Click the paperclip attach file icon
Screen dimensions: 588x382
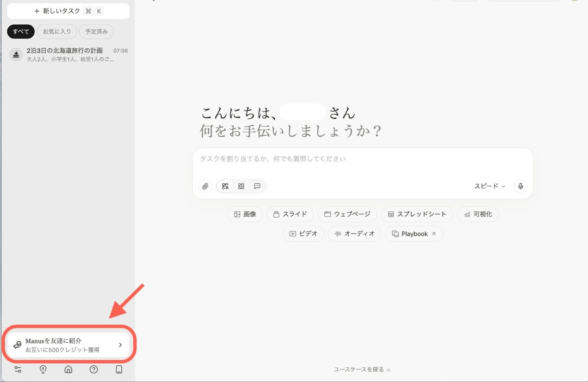pos(205,186)
